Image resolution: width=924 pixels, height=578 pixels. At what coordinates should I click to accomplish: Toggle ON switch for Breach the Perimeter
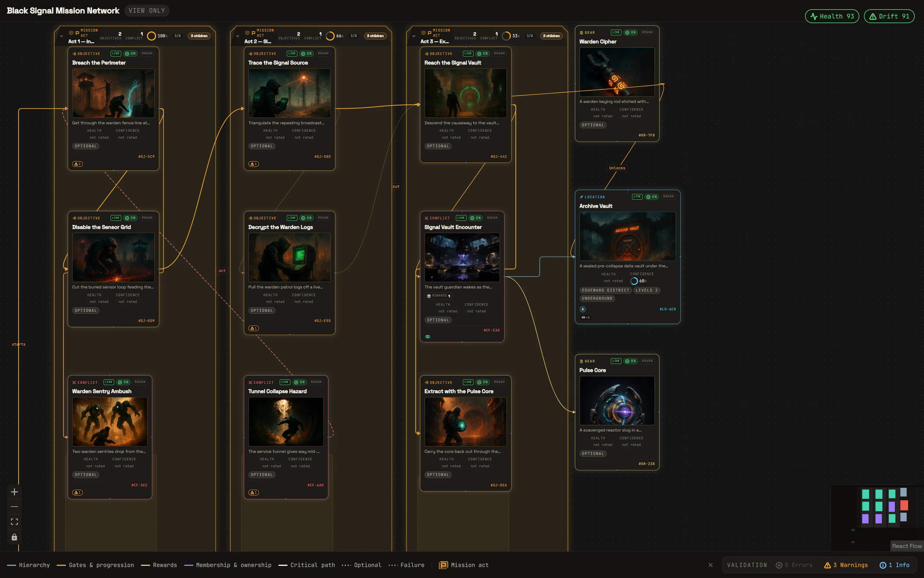pyautogui.click(x=130, y=53)
